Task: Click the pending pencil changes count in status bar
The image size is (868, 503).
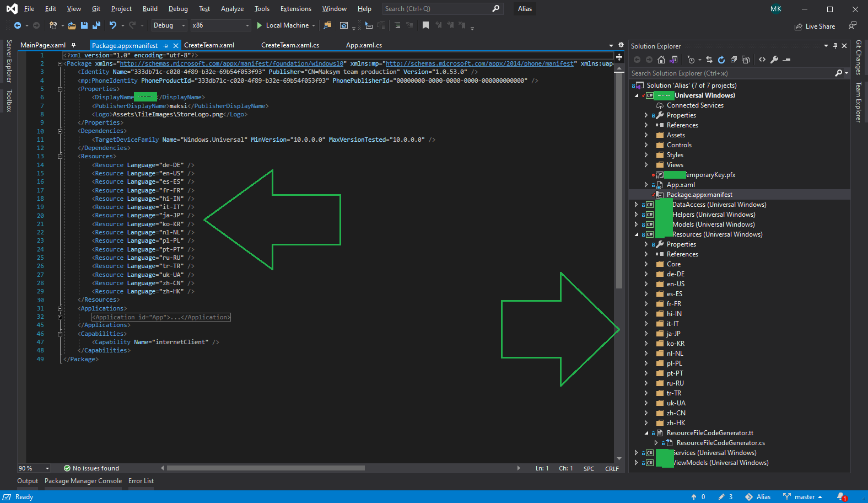Action: [725, 497]
